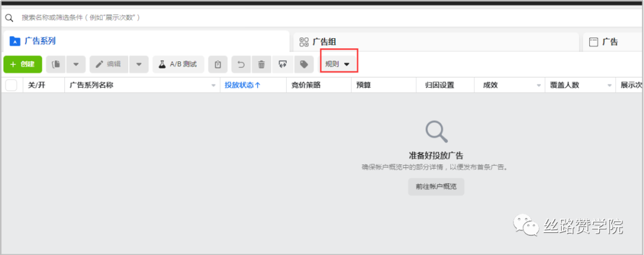The image size is (644, 255).
Task: Click the 广告 window icon
Action: (593, 42)
